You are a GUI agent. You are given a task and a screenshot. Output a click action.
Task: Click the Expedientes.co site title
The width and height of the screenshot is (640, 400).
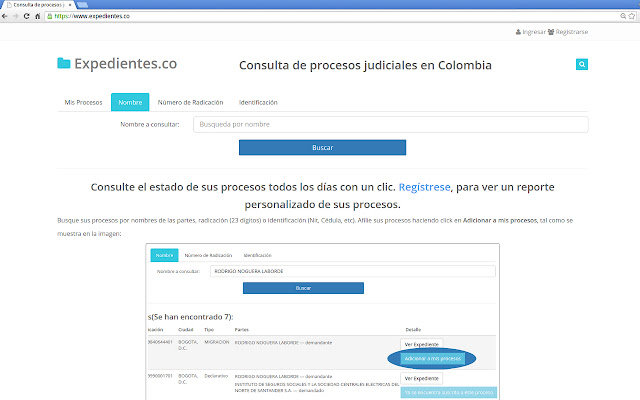click(125, 64)
